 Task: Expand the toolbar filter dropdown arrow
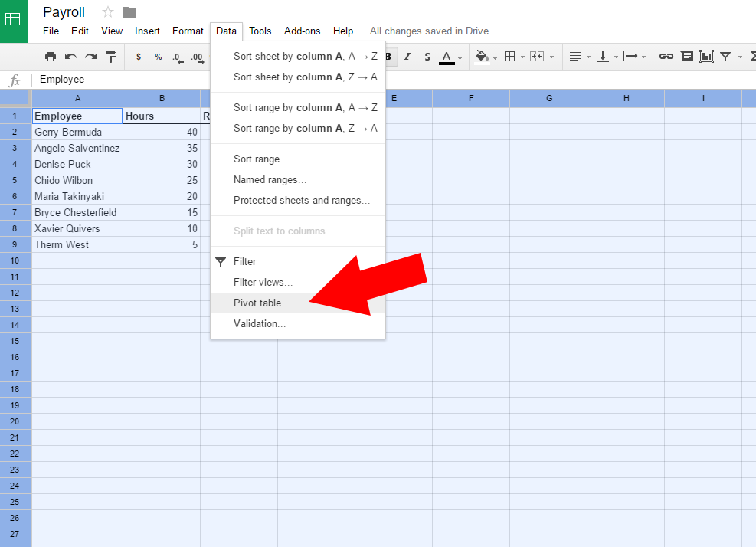point(740,57)
